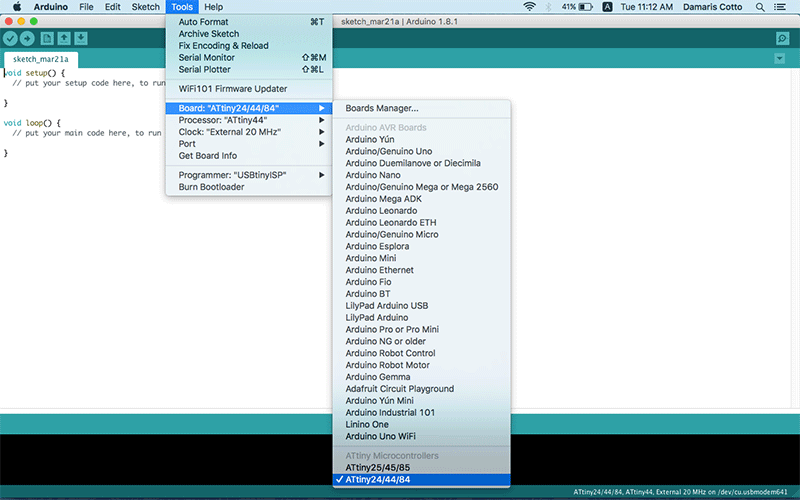Select Arduino Duemilanove or Diecimila
The height and width of the screenshot is (500, 800).
tap(421, 163)
